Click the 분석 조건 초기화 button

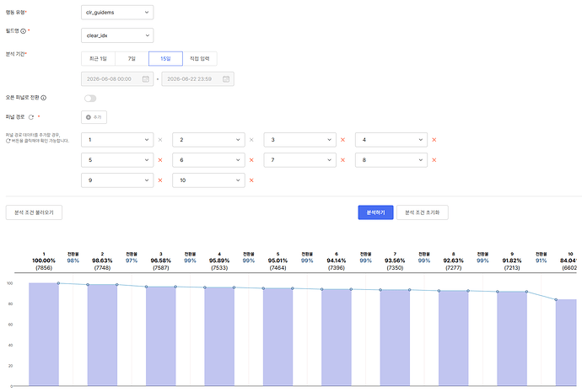(422, 212)
